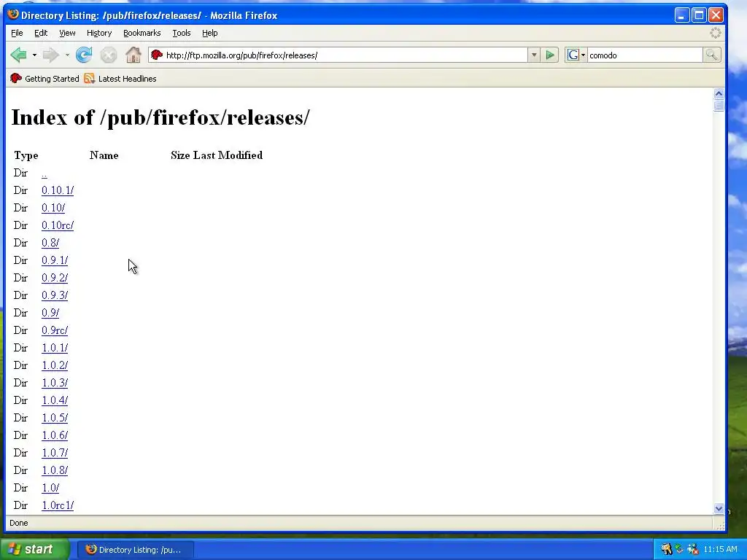Click the third system tray icon

pyautogui.click(x=693, y=549)
